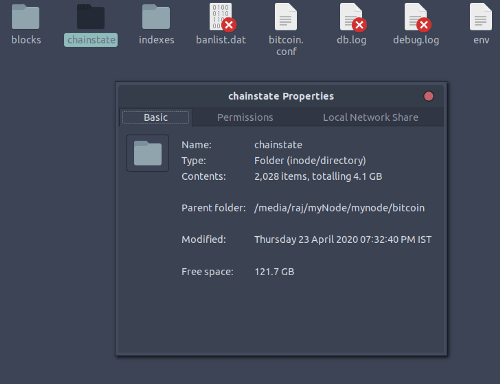500x384 pixels.
Task: Select the db.log file icon
Action: pyautogui.click(x=353, y=17)
